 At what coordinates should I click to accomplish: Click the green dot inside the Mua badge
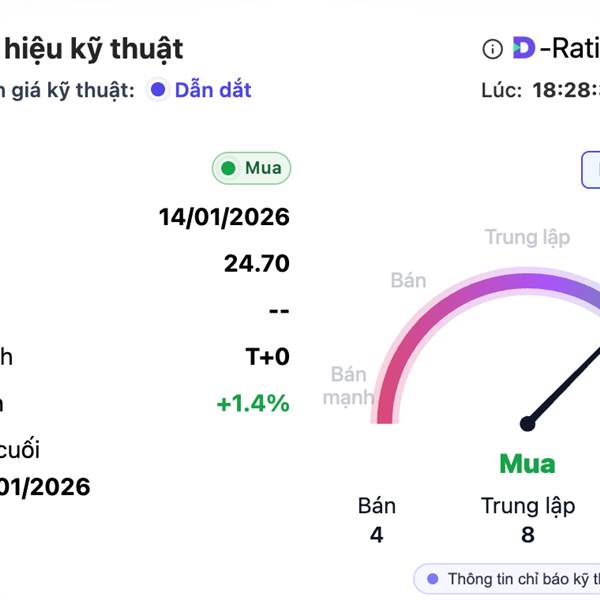[228, 169]
